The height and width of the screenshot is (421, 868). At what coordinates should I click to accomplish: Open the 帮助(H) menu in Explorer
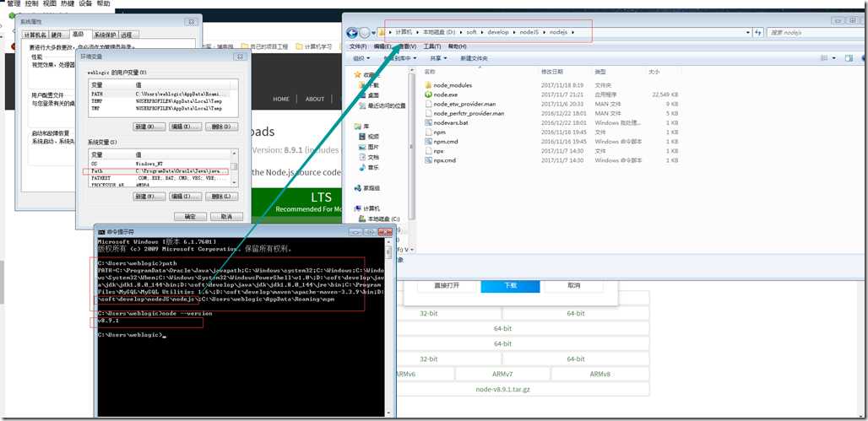click(x=458, y=46)
